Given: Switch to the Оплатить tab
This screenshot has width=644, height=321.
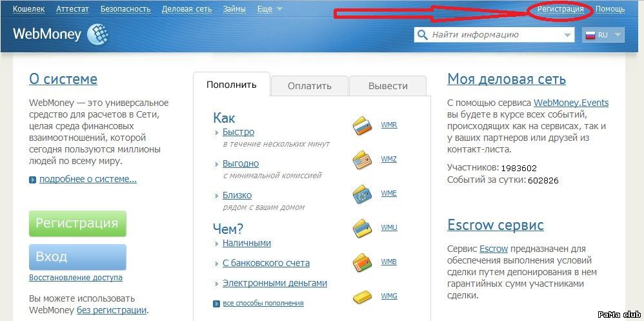Looking at the screenshot, I should (309, 86).
